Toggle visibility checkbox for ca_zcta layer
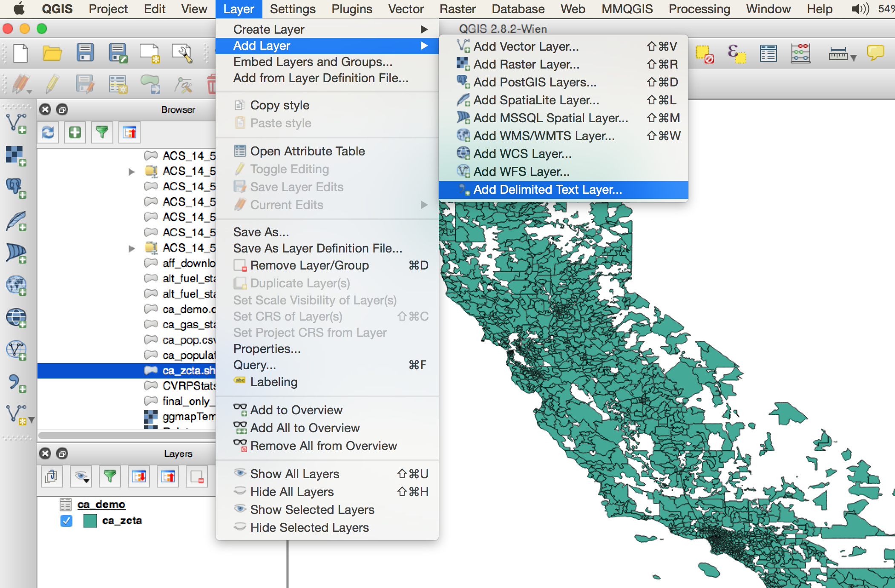Screen dimensions: 895x588 (x=66, y=521)
